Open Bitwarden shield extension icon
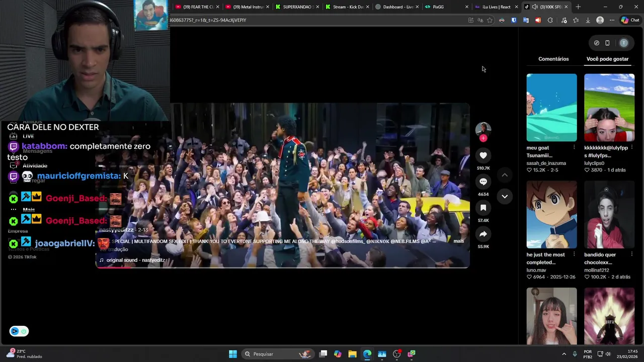This screenshot has width=644, height=362. coord(514,20)
